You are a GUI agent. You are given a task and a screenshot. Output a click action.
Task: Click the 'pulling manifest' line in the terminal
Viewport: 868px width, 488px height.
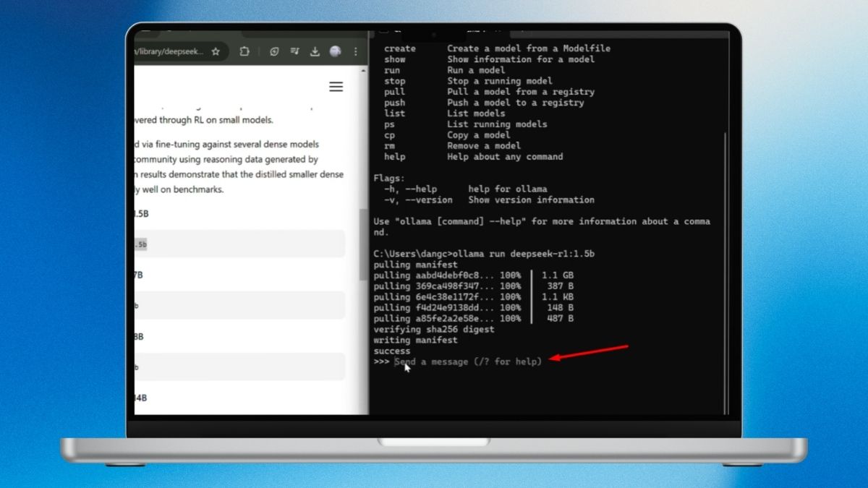click(415, 265)
